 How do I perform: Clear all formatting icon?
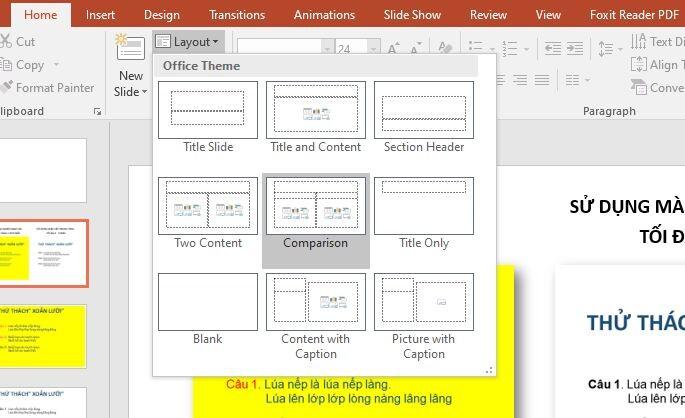(444, 48)
